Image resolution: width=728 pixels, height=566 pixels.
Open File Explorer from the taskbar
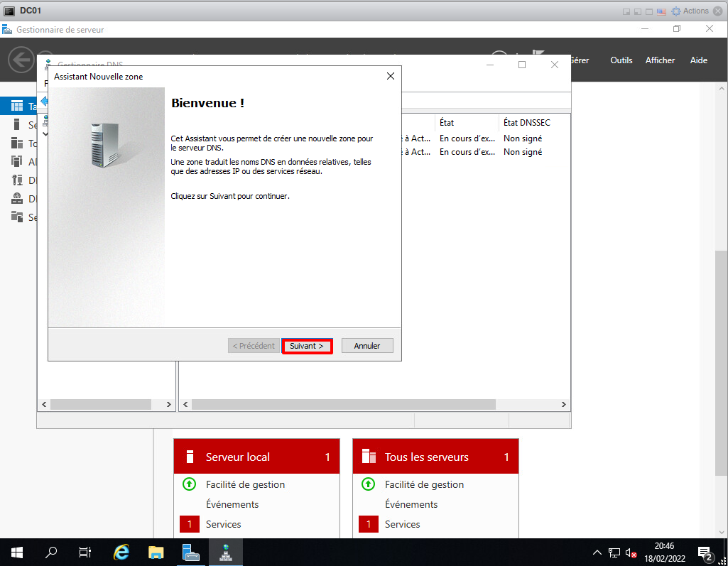click(x=156, y=552)
